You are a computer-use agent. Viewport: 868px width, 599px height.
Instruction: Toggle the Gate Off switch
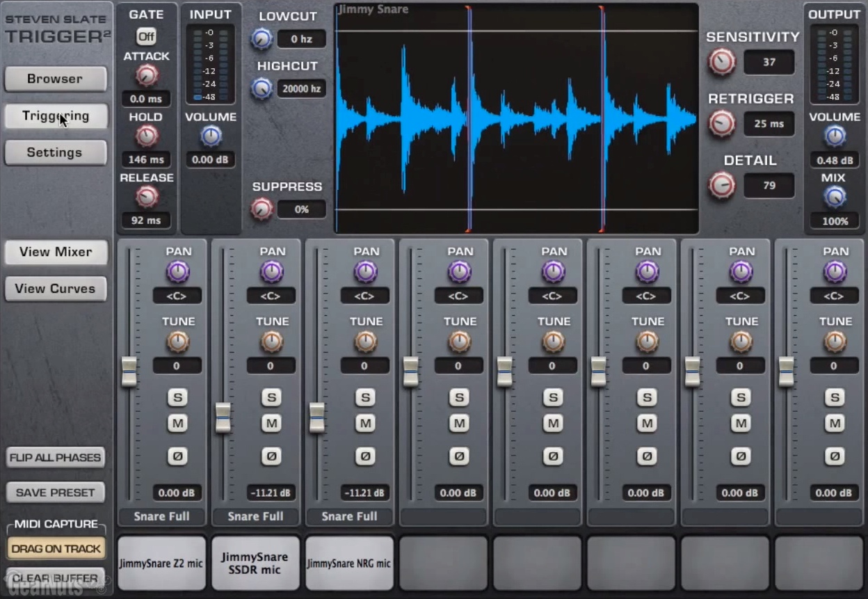click(146, 36)
